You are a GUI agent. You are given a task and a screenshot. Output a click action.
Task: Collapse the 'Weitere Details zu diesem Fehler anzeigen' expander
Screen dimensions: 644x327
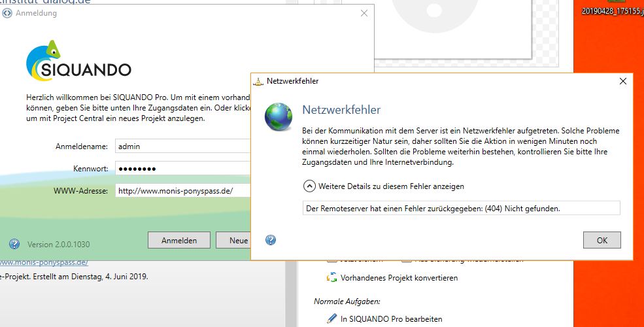pyautogui.click(x=309, y=186)
